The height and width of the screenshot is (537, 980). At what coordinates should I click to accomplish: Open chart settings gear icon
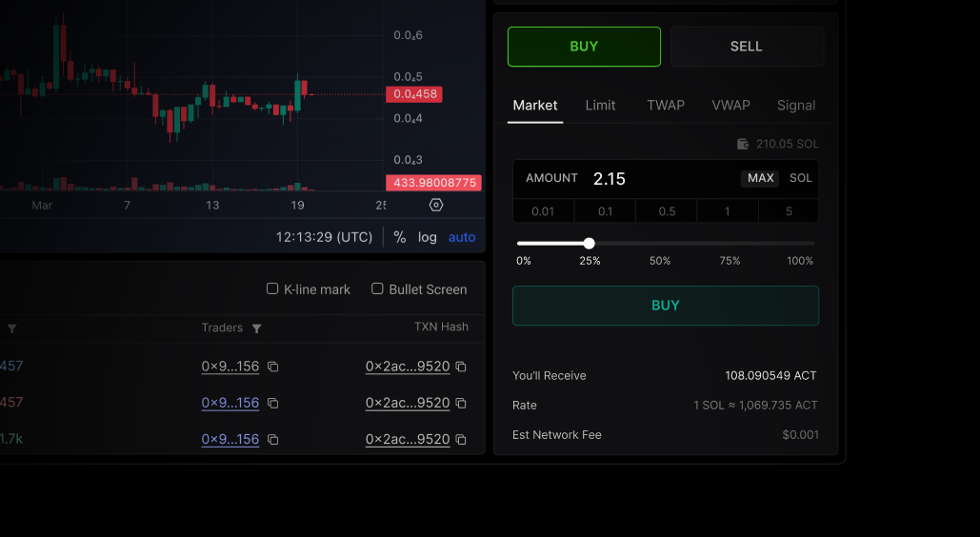(x=436, y=205)
